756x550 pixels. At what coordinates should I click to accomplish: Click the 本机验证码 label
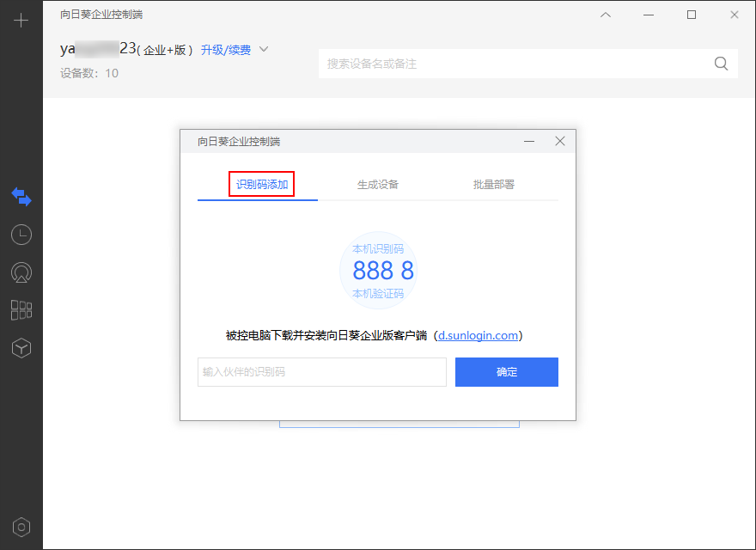pyautogui.click(x=378, y=293)
